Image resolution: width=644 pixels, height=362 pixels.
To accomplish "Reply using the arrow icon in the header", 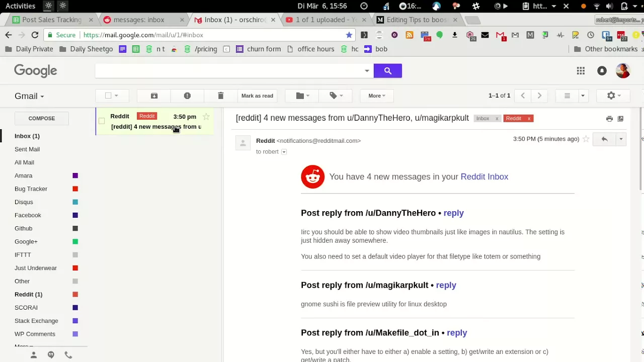I will (604, 139).
